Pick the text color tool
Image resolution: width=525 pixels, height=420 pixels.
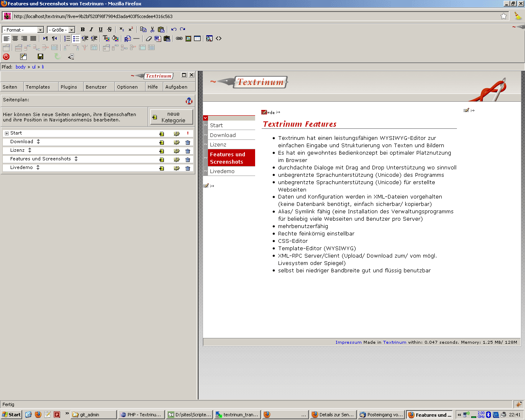coord(106,39)
